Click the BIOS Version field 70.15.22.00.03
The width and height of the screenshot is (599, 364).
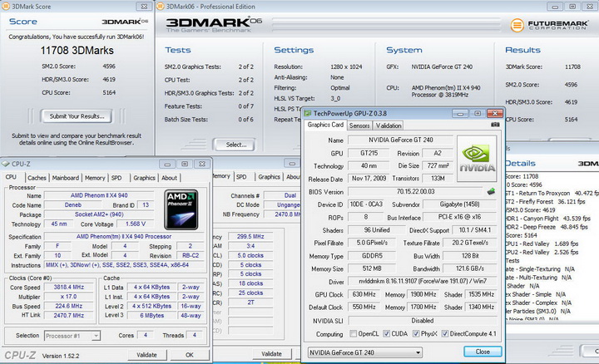pos(416,191)
